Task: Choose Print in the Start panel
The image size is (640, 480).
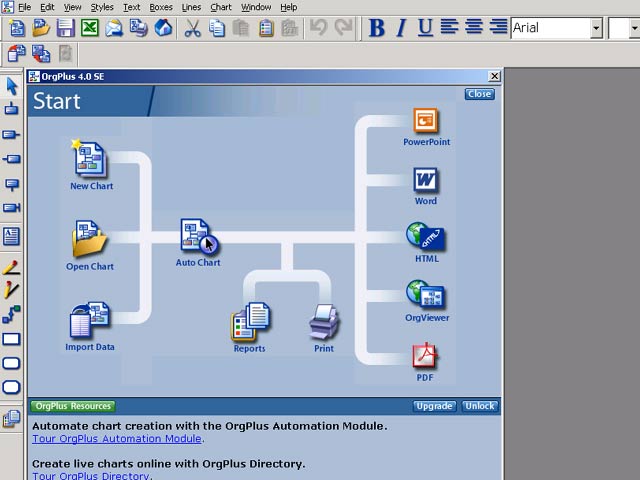Action: click(x=324, y=322)
